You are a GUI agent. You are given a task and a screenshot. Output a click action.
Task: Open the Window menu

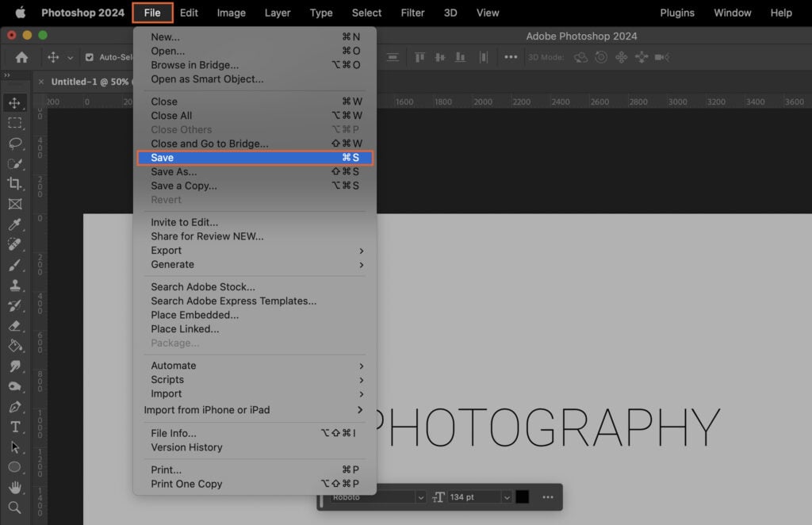(x=732, y=13)
